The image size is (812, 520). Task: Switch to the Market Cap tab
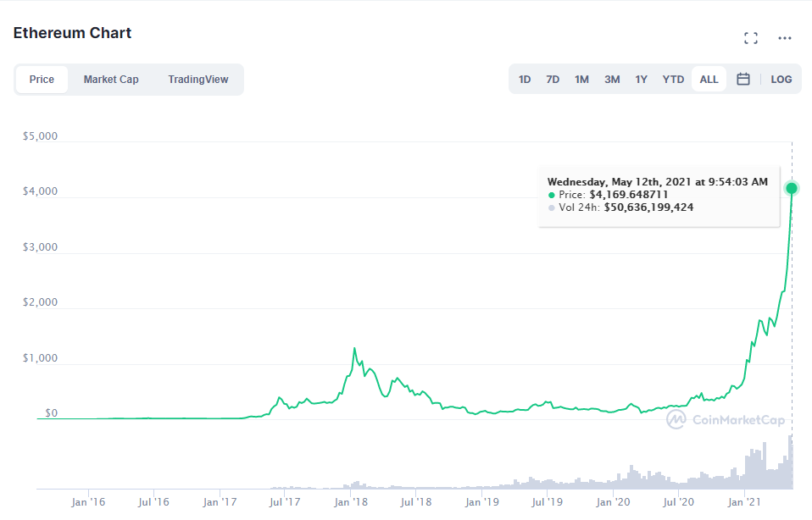click(111, 79)
